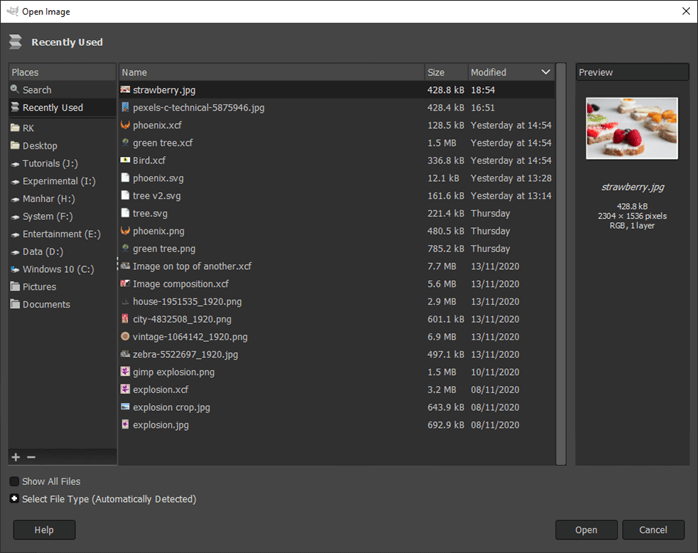Screen dimensions: 698x553
Task: Expand Select File Type (Automatically Detected)
Action: click(14, 499)
